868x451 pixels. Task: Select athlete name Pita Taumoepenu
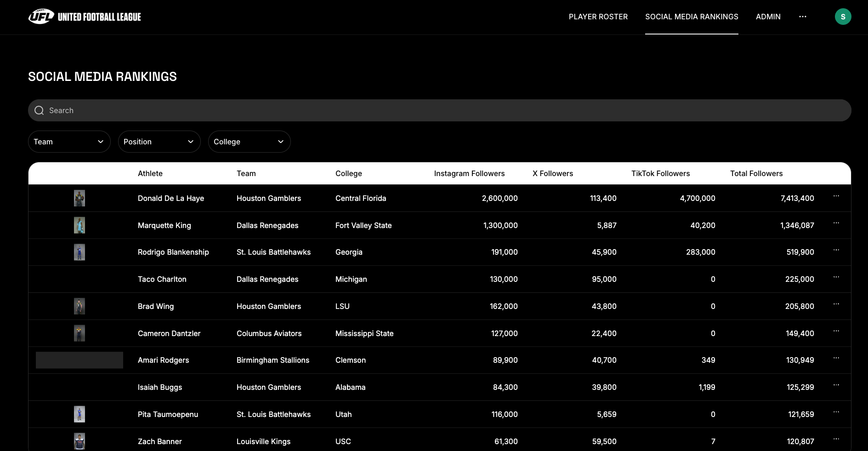(168, 414)
